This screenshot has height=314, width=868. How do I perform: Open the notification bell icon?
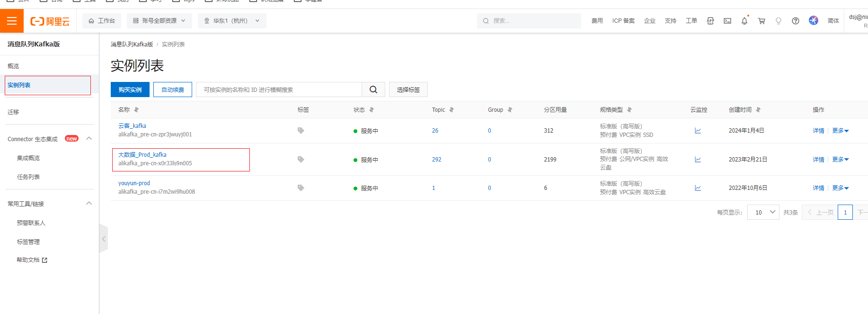(x=744, y=21)
